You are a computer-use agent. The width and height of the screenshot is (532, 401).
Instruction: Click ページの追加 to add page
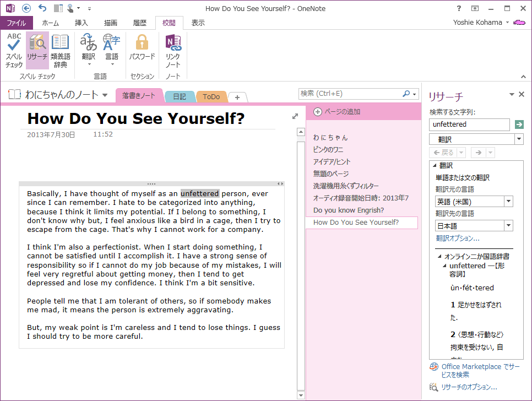[337, 112]
